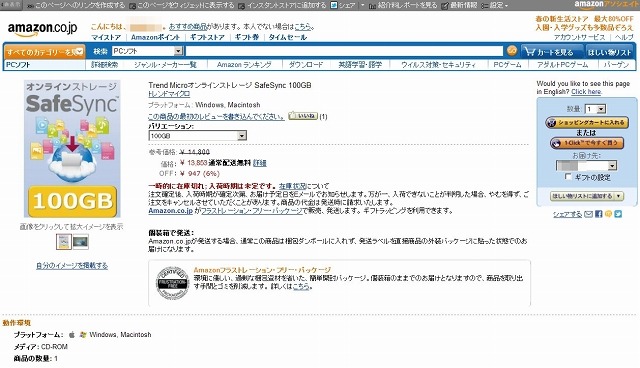640x368 pixels.
Task: Open the バリエーション 100GB dropdown
Action: tap(198, 135)
